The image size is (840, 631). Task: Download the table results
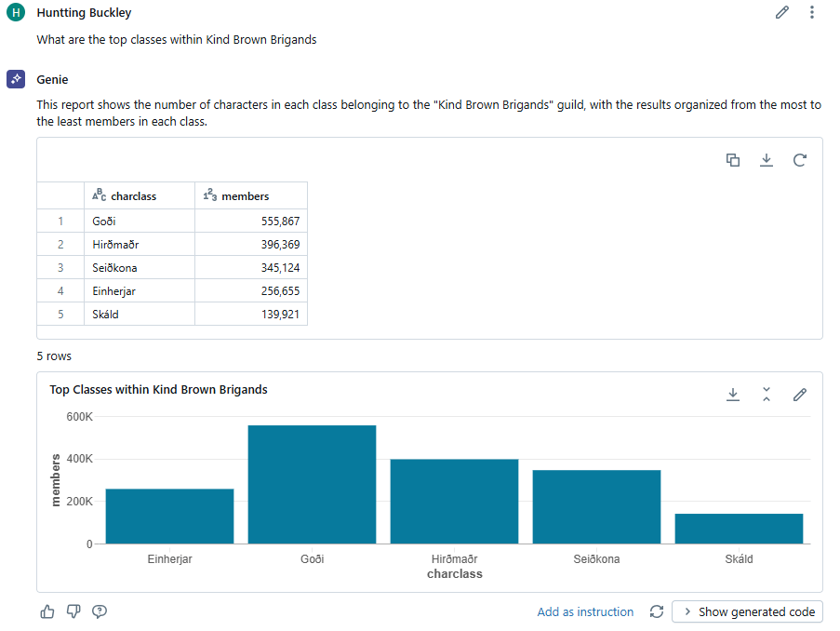coord(767,160)
